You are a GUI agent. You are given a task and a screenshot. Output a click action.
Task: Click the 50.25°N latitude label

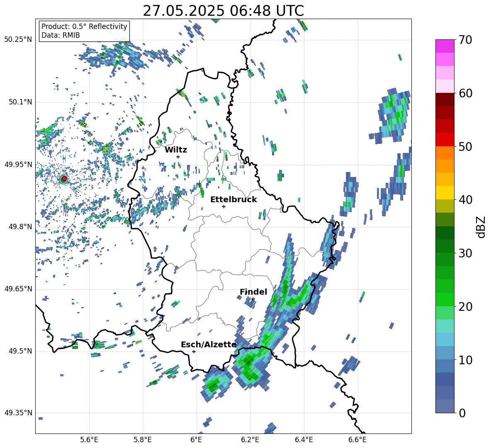coord(18,40)
